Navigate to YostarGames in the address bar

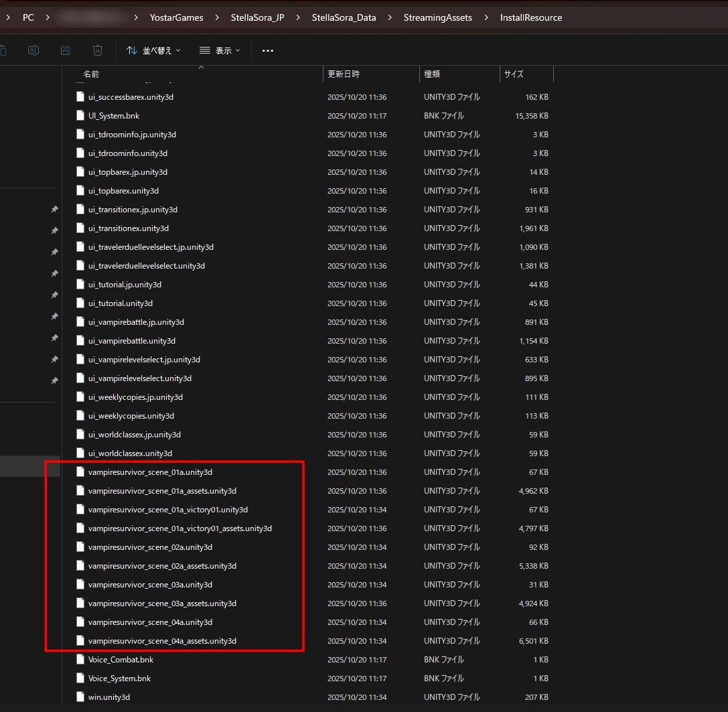tap(176, 17)
